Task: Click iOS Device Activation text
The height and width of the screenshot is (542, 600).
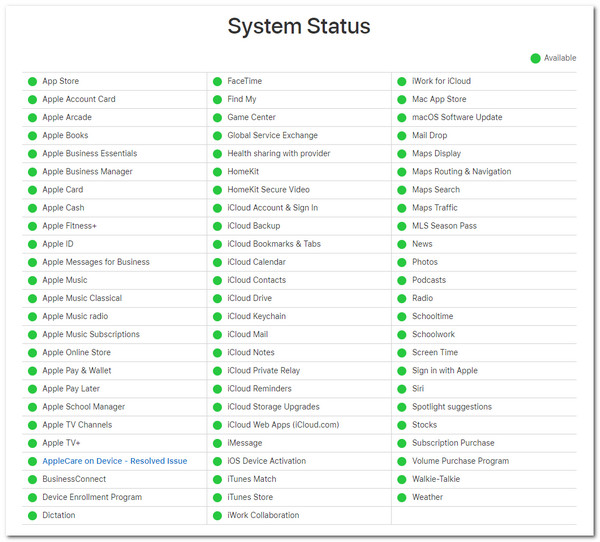Action: (x=267, y=461)
